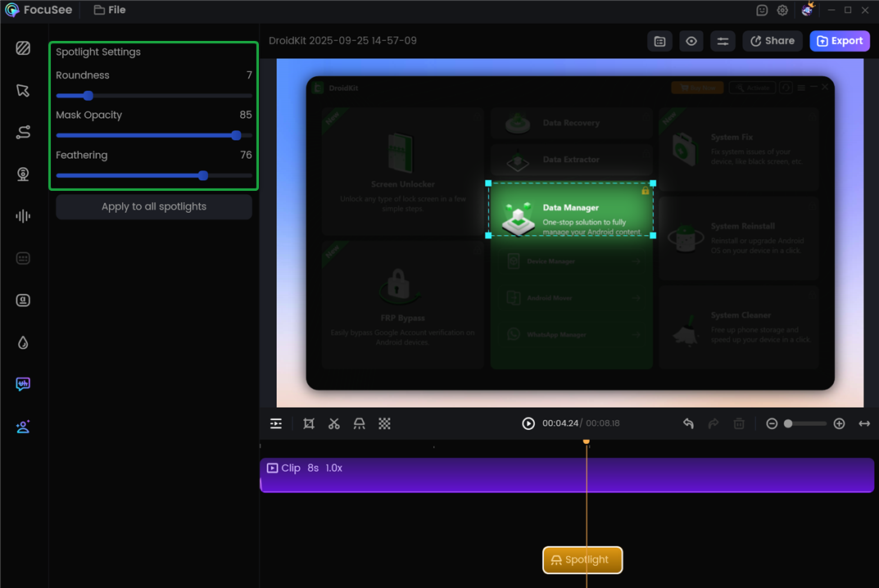The image size is (879, 588).
Task: Click the crop tool in timeline toolbar
Action: [x=309, y=423]
